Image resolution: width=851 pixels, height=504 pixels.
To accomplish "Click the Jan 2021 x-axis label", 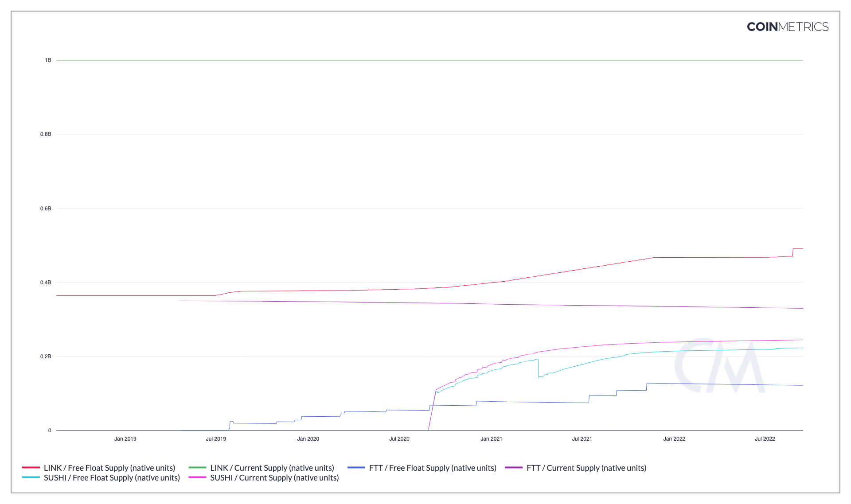I will 491,439.
